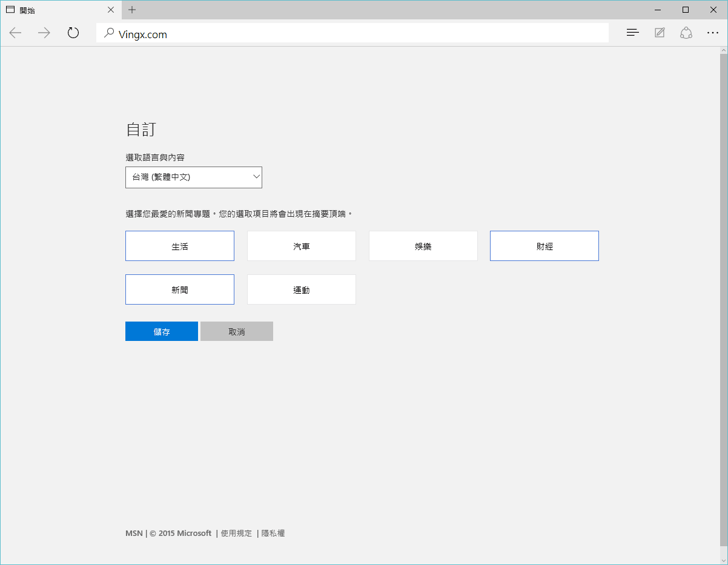Image resolution: width=728 pixels, height=565 pixels.
Task: Toggle the 財經 topic tile
Action: (x=544, y=246)
